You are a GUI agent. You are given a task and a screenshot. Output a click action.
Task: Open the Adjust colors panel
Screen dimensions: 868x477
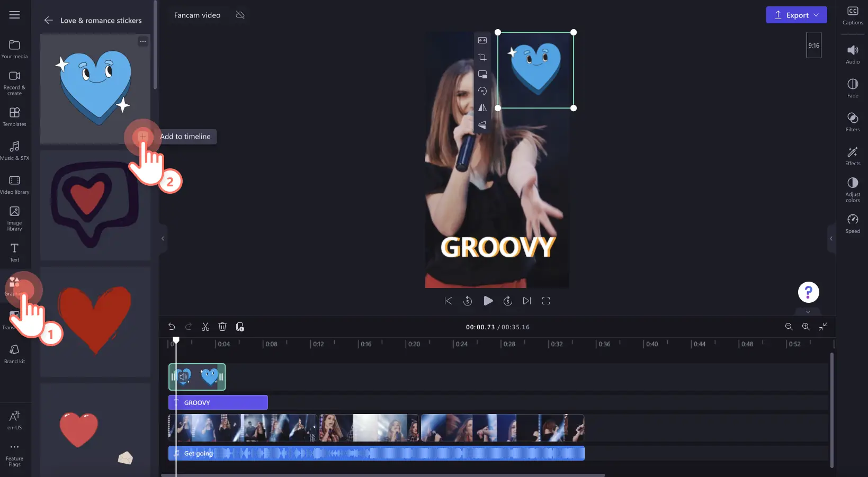click(853, 190)
